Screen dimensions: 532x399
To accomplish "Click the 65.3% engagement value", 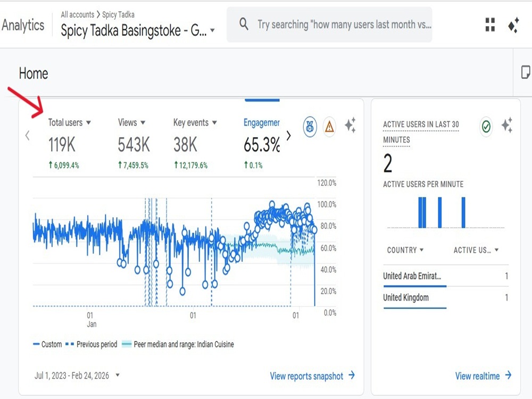I will pos(262,145).
